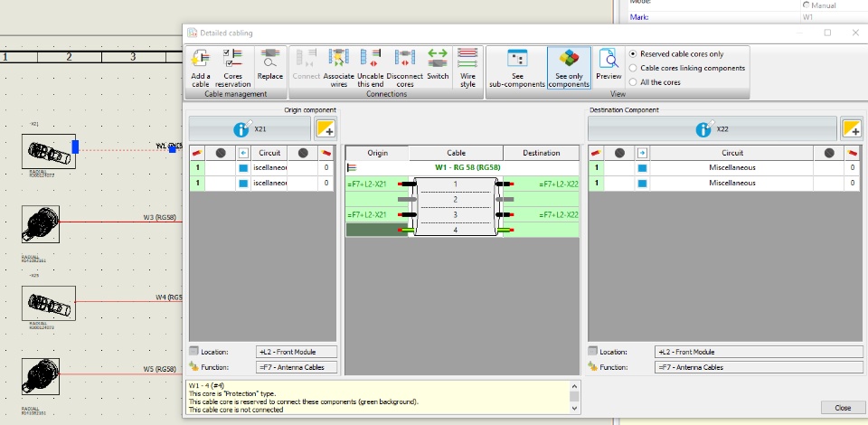The width and height of the screenshot is (868, 425).
Task: Close the Detailed cabling dialog with Close button
Action: tap(843, 408)
